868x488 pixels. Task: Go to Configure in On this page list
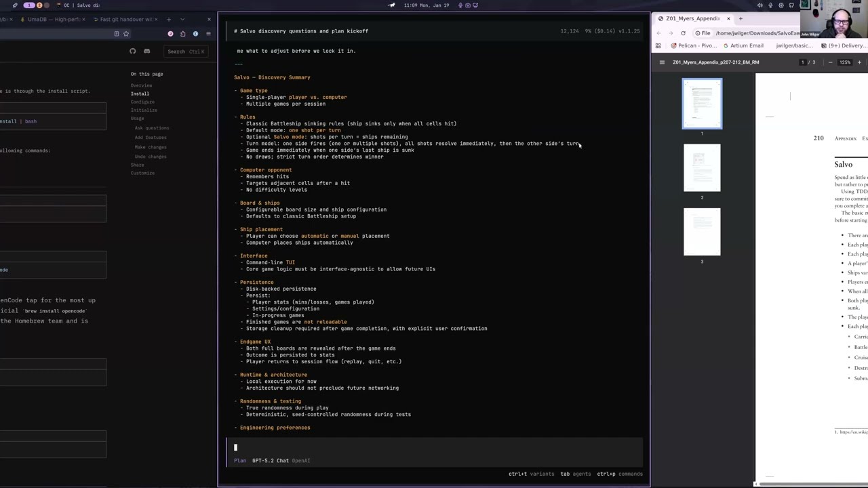142,102
